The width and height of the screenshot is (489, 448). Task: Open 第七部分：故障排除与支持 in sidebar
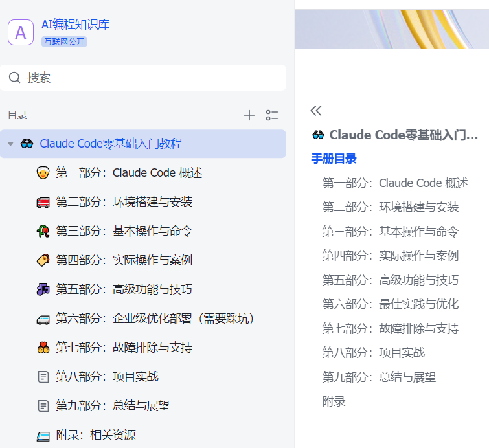(x=124, y=347)
